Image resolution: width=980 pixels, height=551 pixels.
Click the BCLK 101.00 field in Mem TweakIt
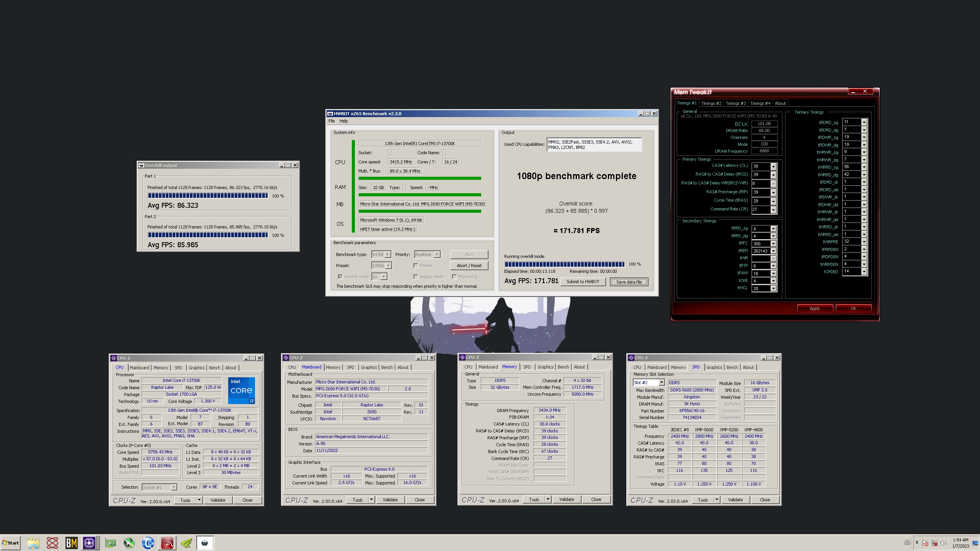(764, 124)
